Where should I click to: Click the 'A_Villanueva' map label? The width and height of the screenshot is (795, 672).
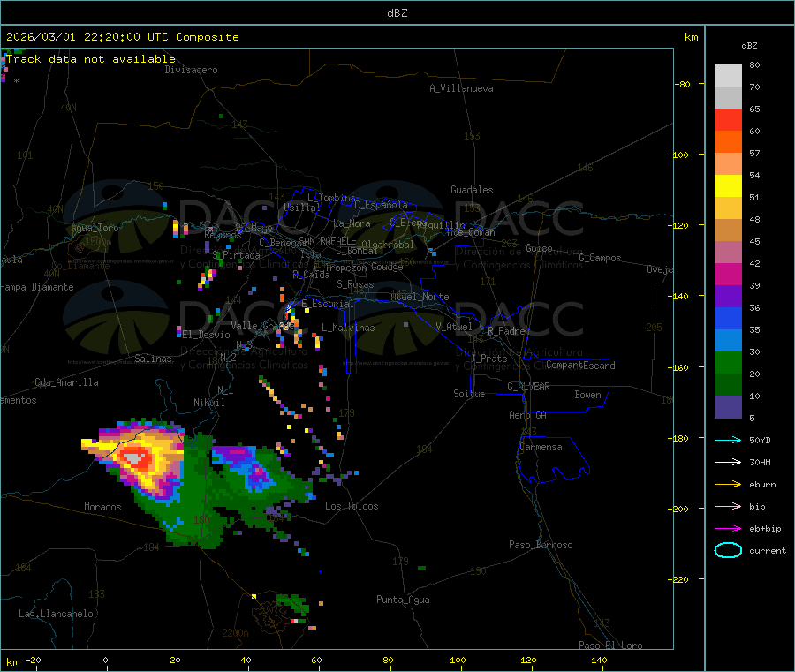point(461,88)
